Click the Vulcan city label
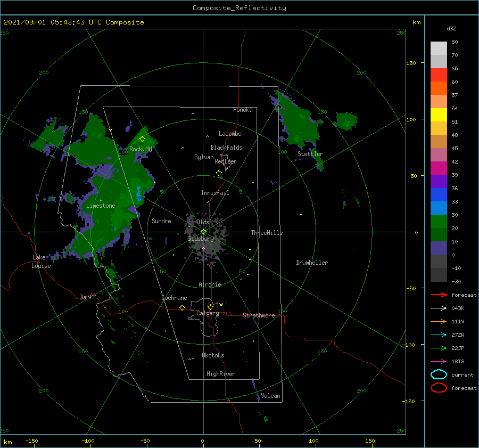The image size is (479, 448). [270, 396]
